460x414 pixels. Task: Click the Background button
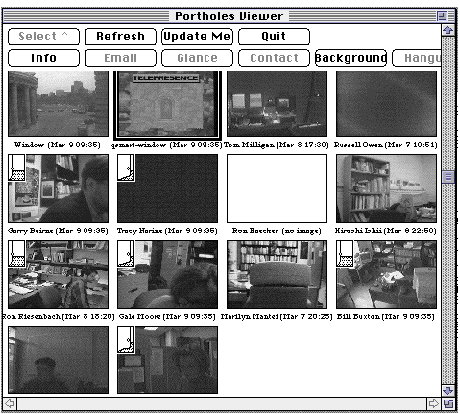click(351, 58)
